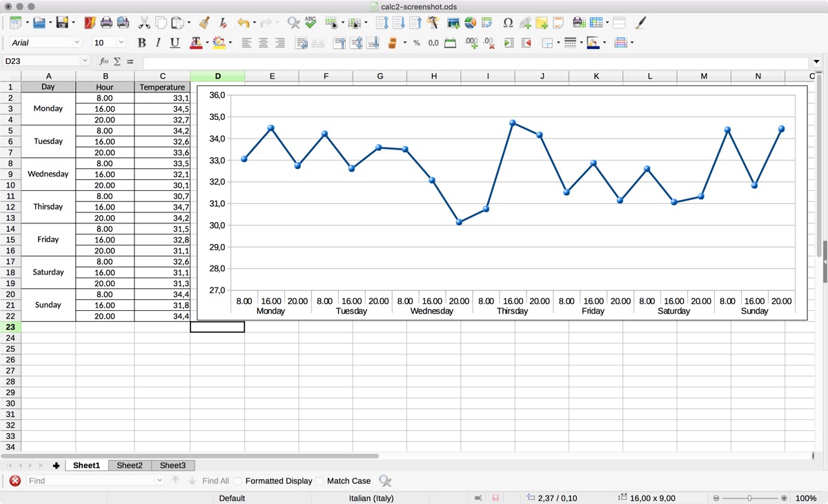Add a decimal place icon
828x504 pixels.
[x=471, y=43]
